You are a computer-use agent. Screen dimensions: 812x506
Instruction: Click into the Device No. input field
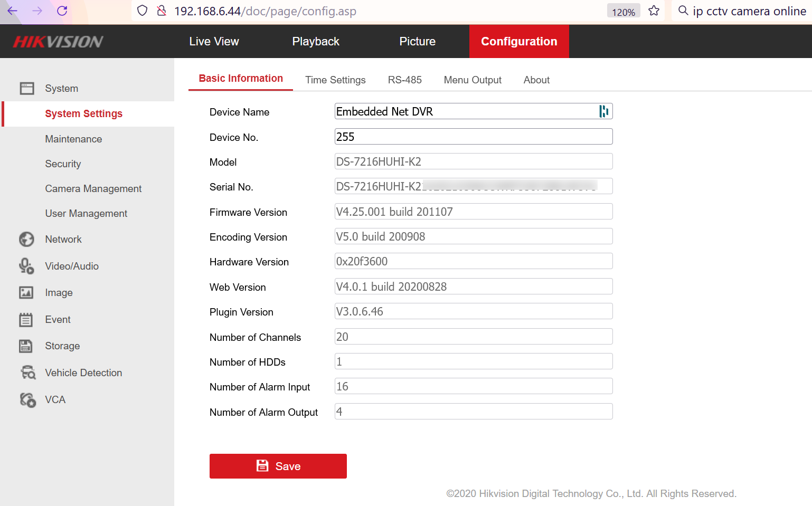tap(473, 137)
